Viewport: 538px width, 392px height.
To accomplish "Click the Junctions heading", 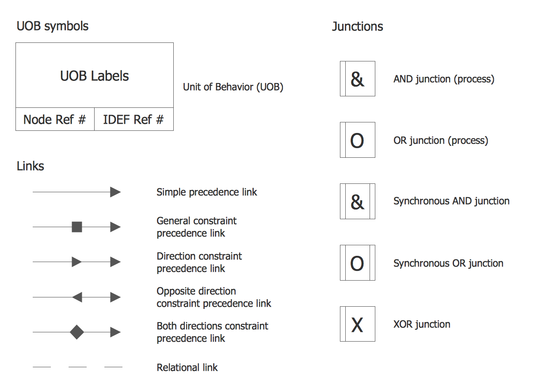I will (x=357, y=27).
